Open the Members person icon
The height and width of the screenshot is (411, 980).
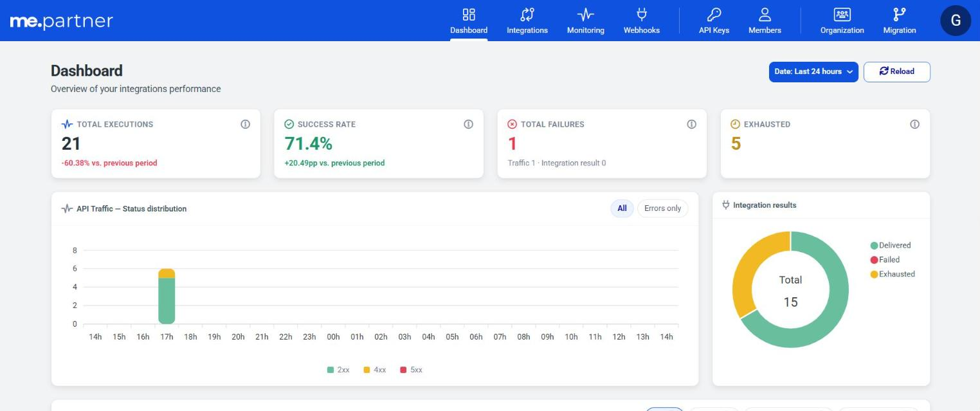point(765,14)
